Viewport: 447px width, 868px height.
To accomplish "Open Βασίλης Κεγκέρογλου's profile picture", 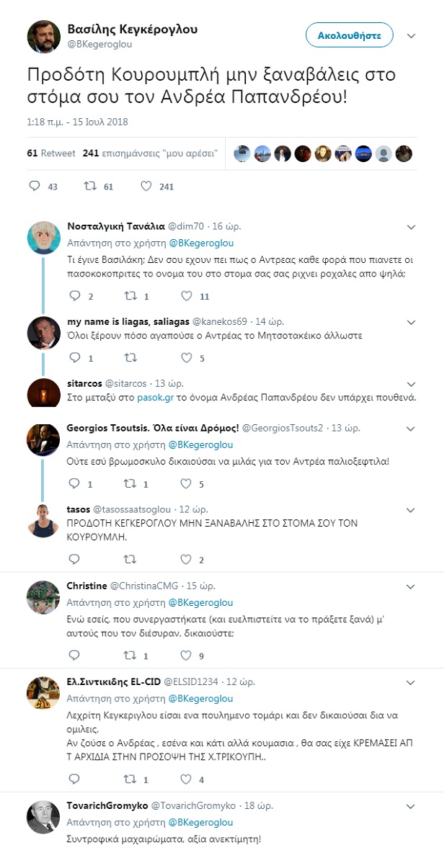I will [43, 36].
